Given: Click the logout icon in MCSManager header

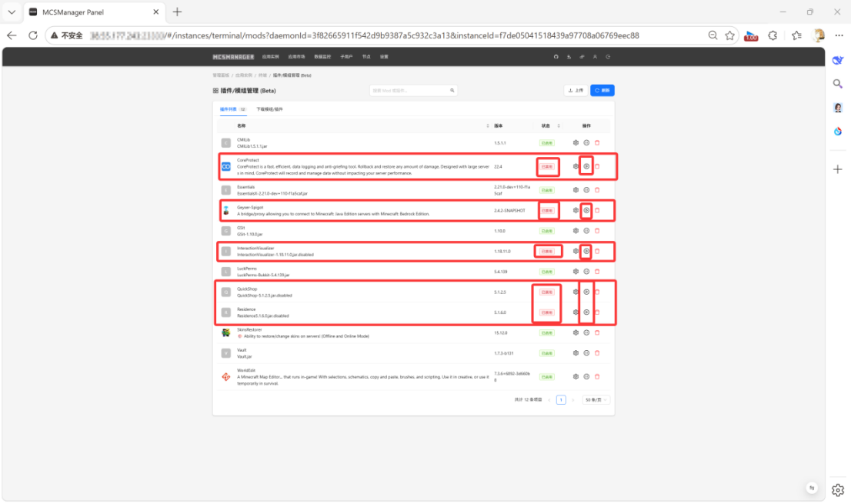Looking at the screenshot, I should (608, 56).
